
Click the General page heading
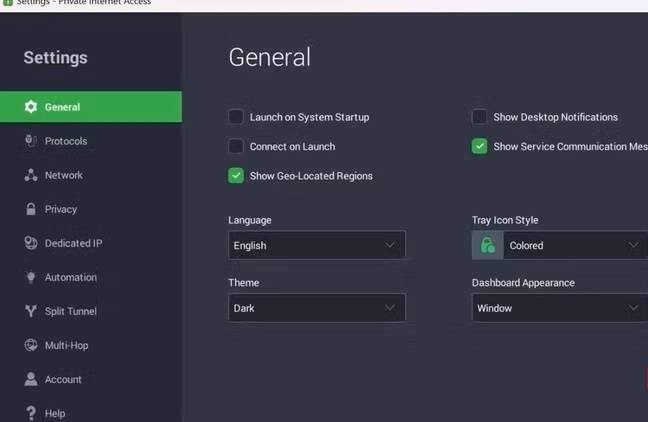pyautogui.click(x=269, y=57)
